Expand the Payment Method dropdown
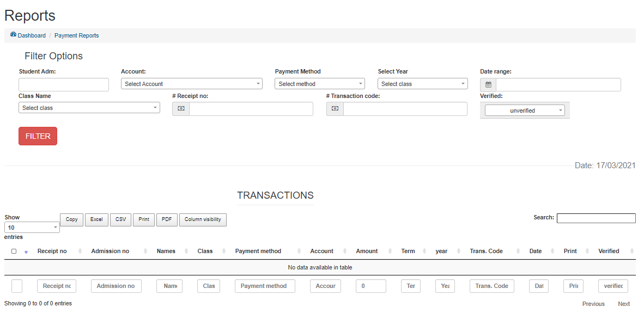Screen dimensions: 644x313 pyautogui.click(x=319, y=84)
